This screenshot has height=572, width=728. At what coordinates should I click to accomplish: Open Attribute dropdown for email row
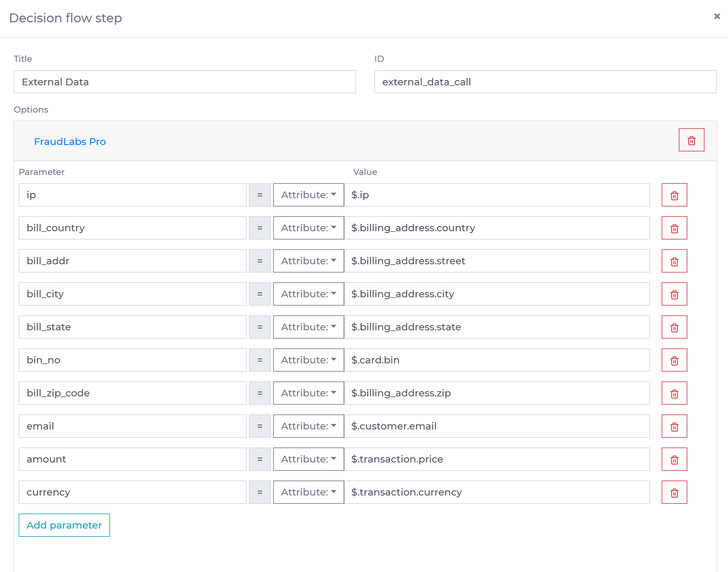(308, 426)
